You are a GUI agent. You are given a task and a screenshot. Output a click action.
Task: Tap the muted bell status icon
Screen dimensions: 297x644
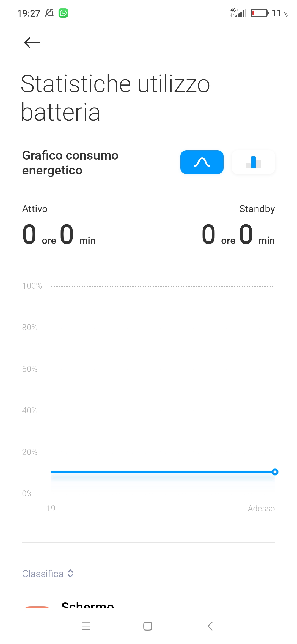pos(50,13)
